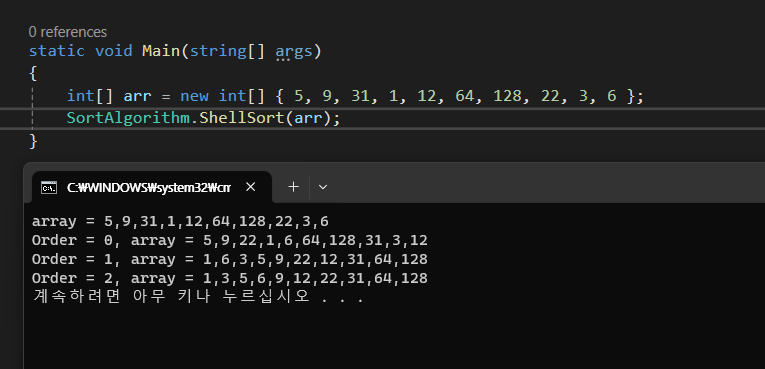Click the 'Order = 1' output line

[230, 259]
